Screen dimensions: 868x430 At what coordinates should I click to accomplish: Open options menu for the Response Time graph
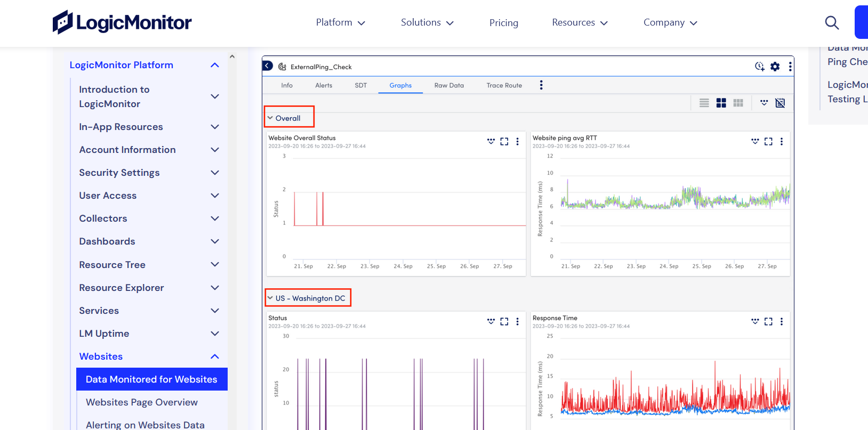tap(782, 321)
